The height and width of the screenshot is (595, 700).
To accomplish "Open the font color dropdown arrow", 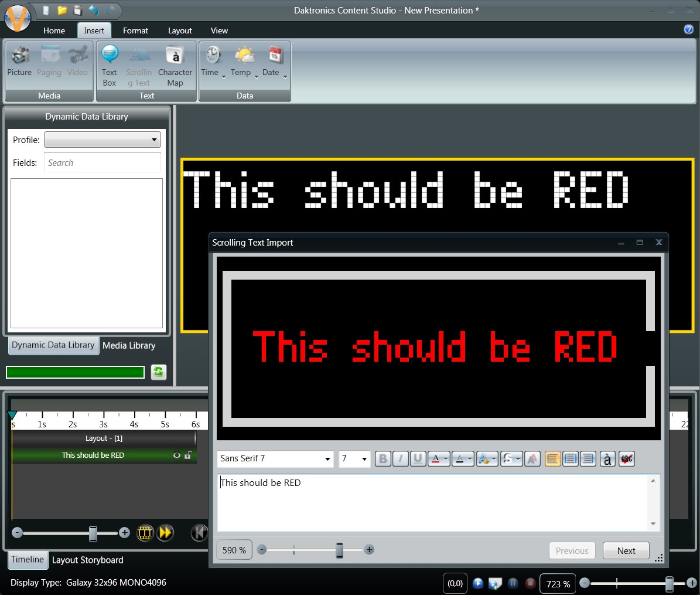I will click(446, 459).
